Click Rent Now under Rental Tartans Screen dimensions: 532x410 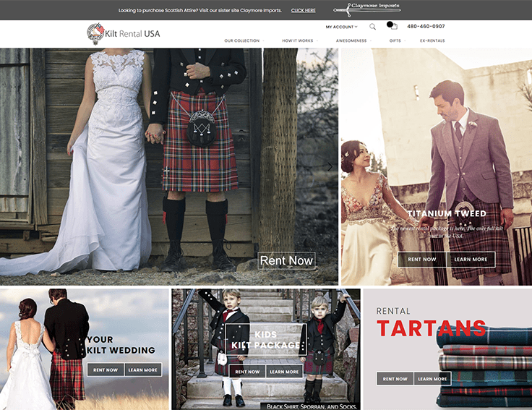click(395, 379)
